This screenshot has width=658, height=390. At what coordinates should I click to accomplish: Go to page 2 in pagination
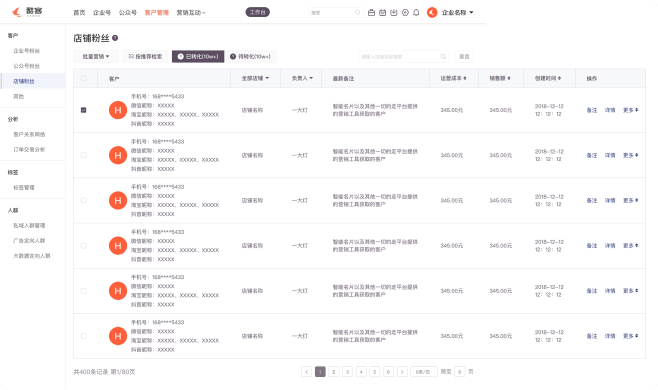[x=334, y=372]
